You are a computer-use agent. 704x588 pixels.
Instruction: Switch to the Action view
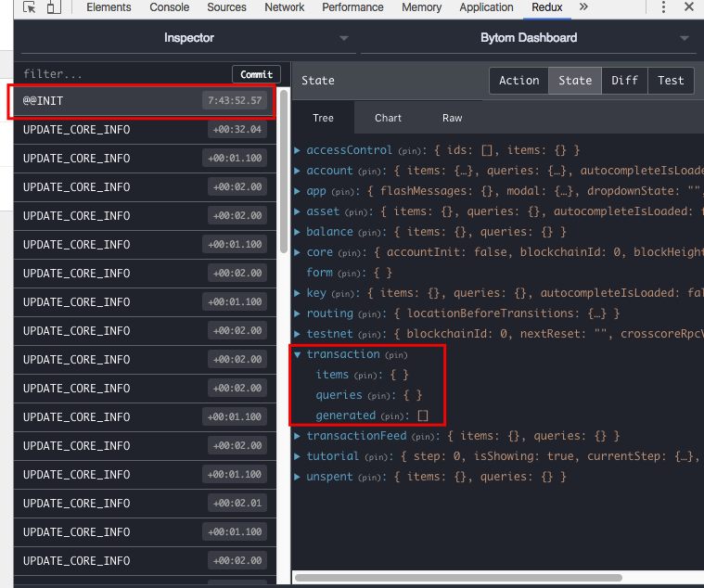pos(519,81)
